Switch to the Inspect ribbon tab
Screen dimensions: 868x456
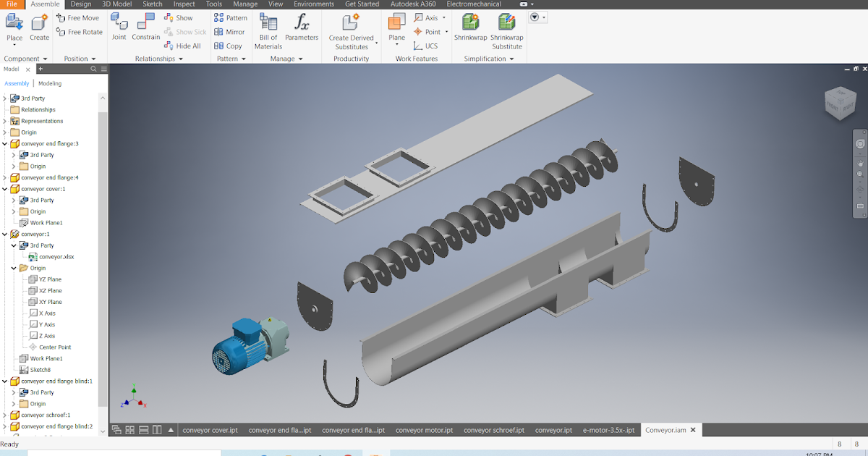(184, 4)
